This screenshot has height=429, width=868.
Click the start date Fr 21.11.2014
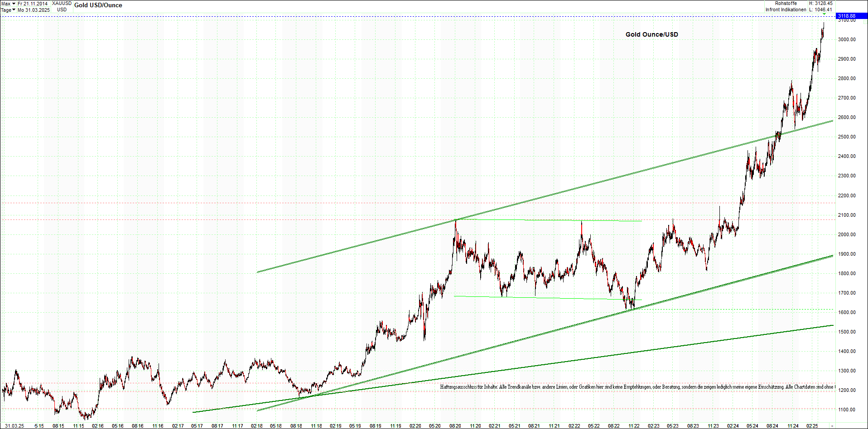[x=33, y=4]
